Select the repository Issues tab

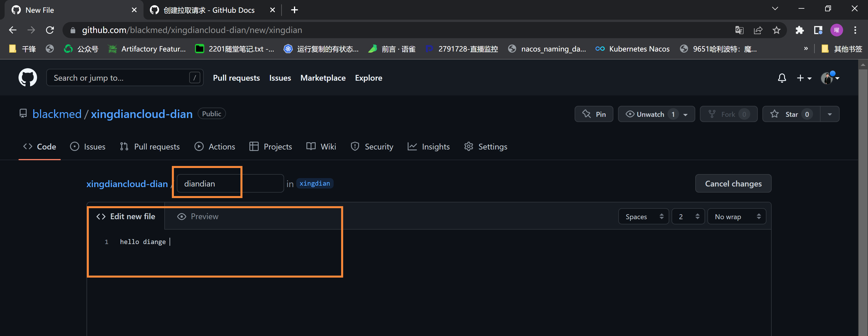pos(88,146)
